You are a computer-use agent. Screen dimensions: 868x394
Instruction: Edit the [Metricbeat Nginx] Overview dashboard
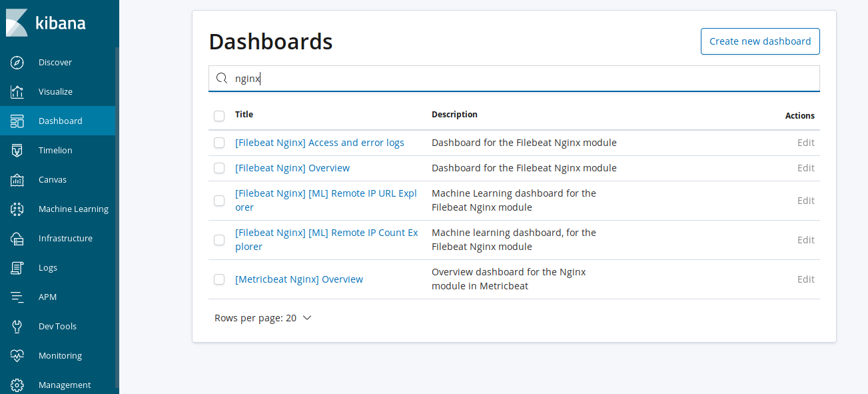805,279
